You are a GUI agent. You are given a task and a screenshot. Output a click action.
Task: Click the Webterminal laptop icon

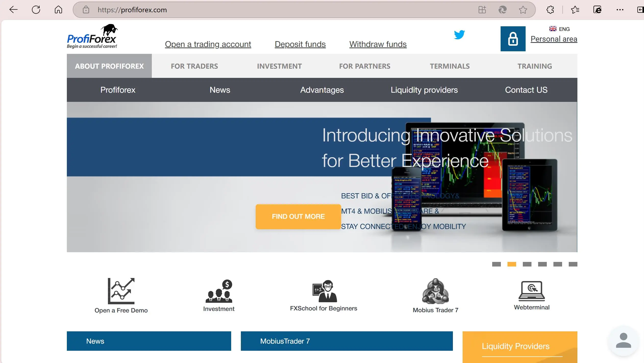(x=532, y=291)
